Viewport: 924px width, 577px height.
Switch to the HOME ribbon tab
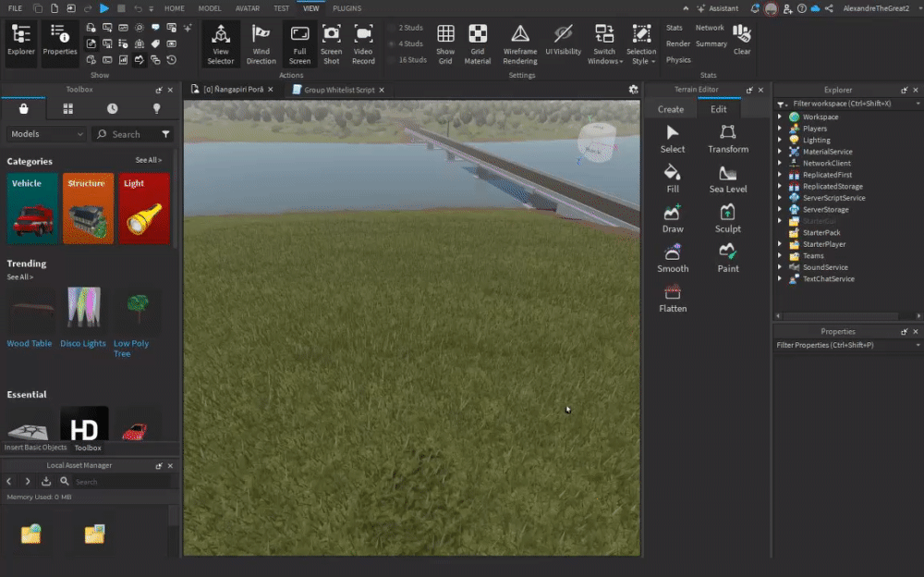[175, 8]
